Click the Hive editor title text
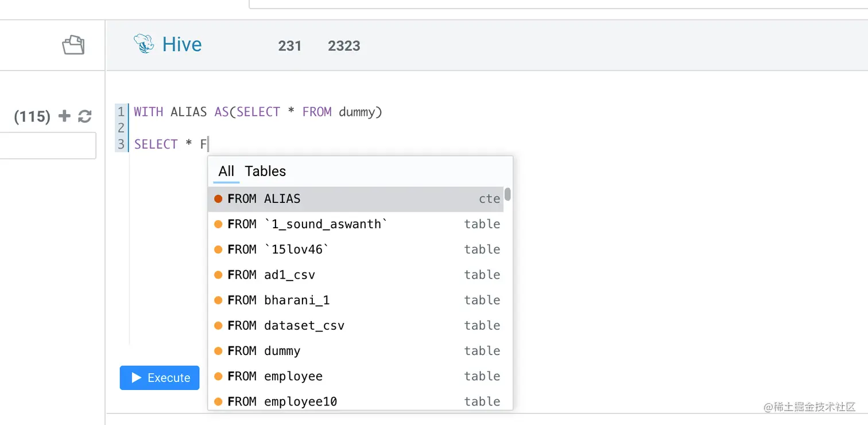Screen dimensions: 868x425 pos(182,44)
